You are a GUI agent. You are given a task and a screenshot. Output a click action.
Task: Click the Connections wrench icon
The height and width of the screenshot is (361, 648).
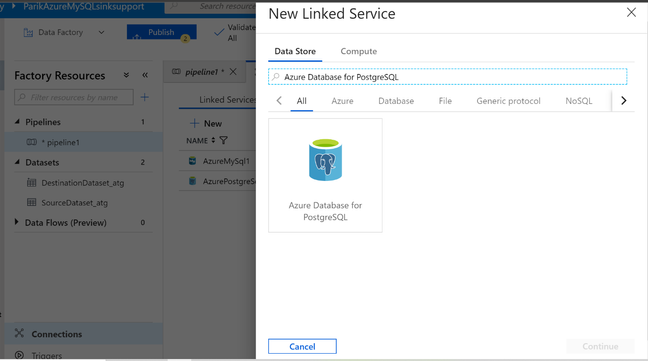pos(19,333)
